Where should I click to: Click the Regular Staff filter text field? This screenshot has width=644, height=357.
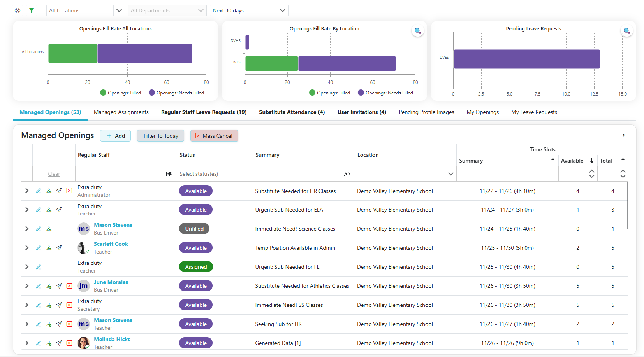point(121,174)
